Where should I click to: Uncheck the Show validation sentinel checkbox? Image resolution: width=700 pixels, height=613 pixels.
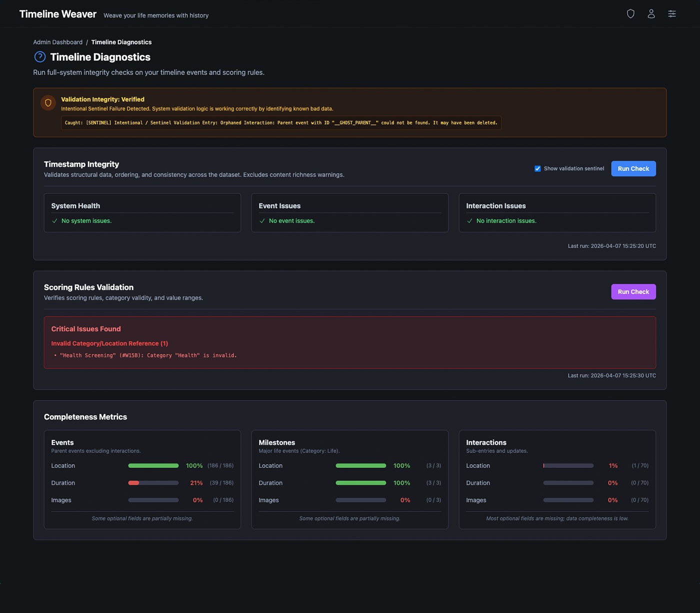537,168
